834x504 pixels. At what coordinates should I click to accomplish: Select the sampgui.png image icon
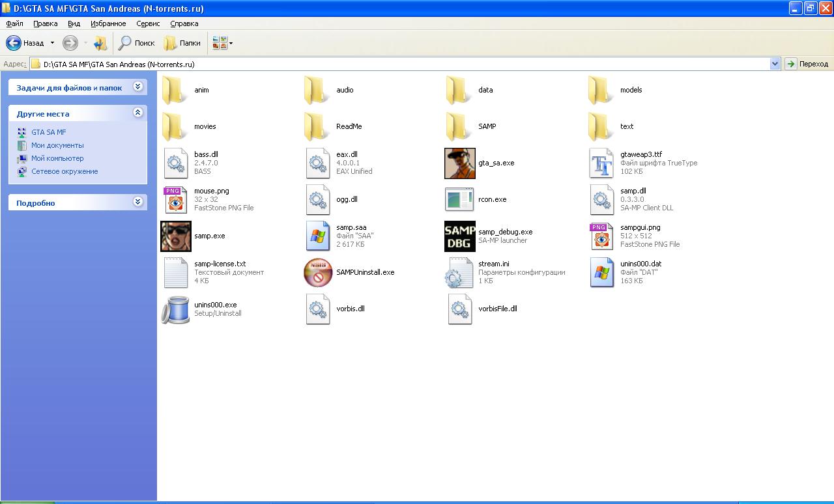(x=601, y=236)
